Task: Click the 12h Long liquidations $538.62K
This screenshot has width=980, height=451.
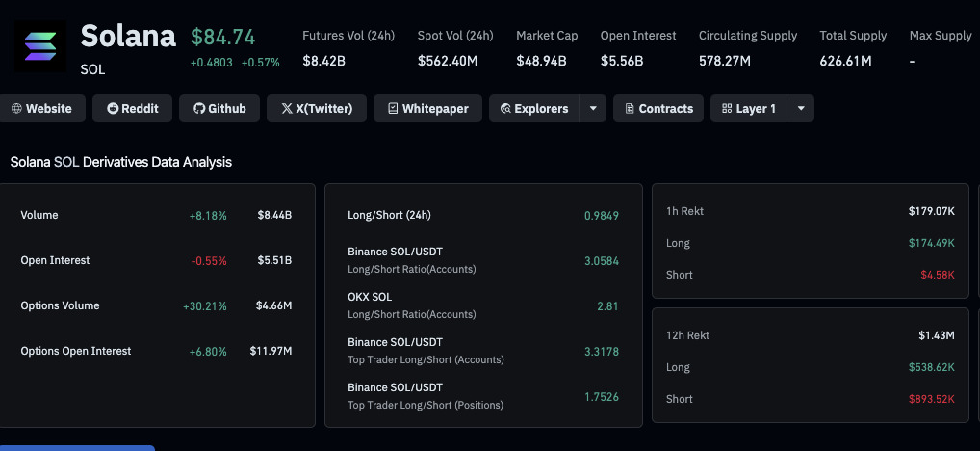Action: click(931, 367)
